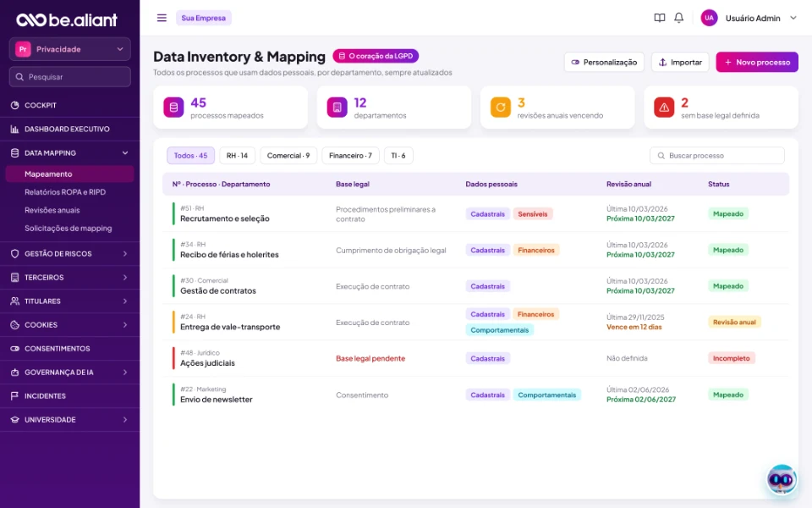Toggle the hamburger menu icon

click(x=162, y=18)
